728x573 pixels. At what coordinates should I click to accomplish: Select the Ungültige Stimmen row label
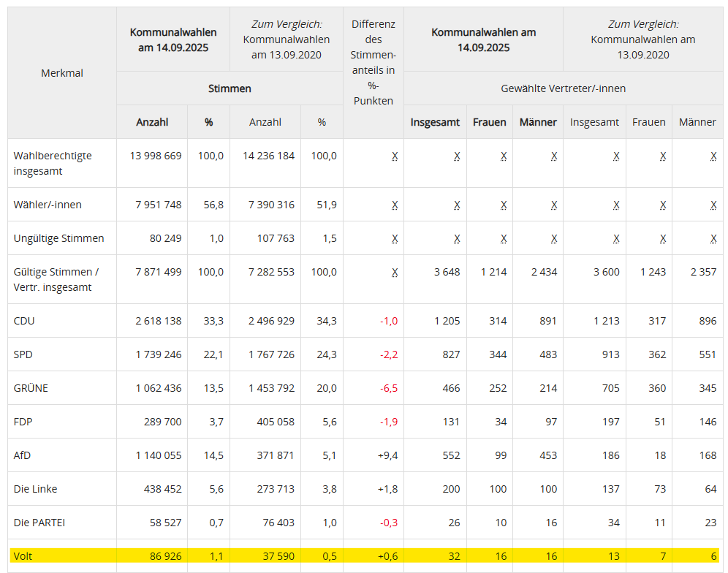coord(58,238)
